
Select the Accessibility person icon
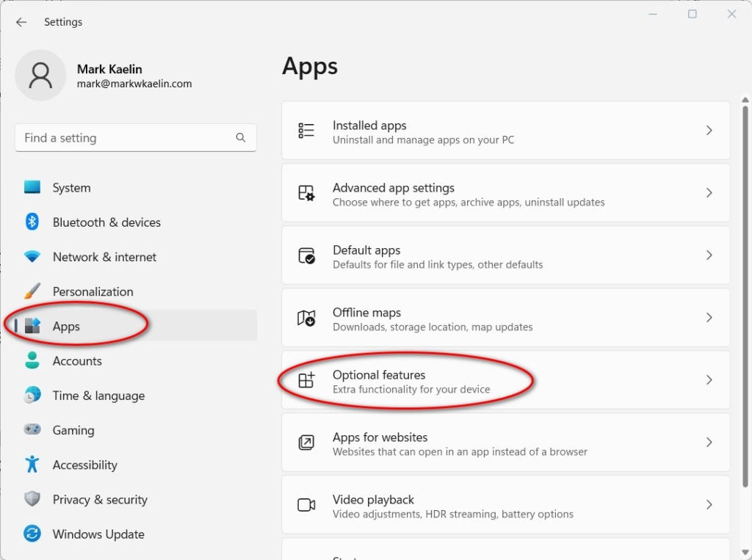[32, 464]
